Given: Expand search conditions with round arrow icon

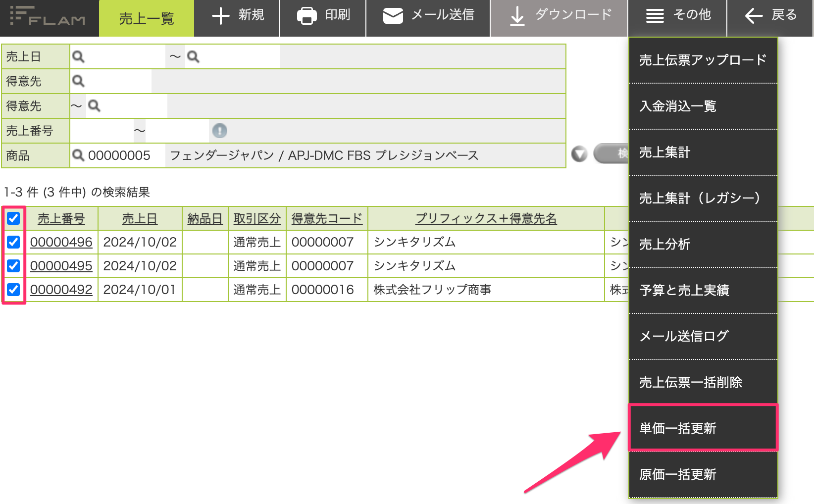Looking at the screenshot, I should 579,154.
